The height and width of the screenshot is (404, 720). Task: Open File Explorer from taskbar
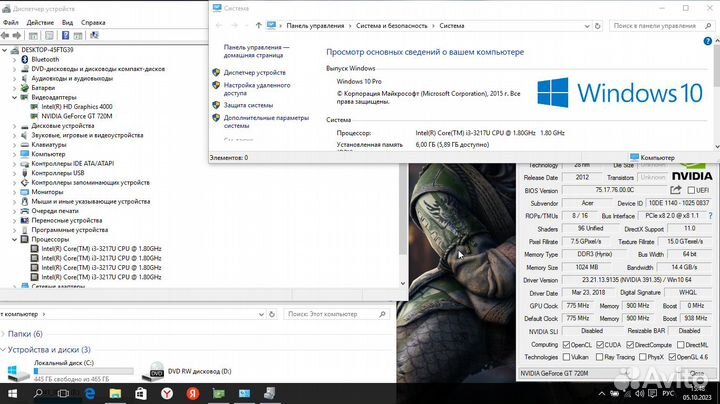(115, 393)
